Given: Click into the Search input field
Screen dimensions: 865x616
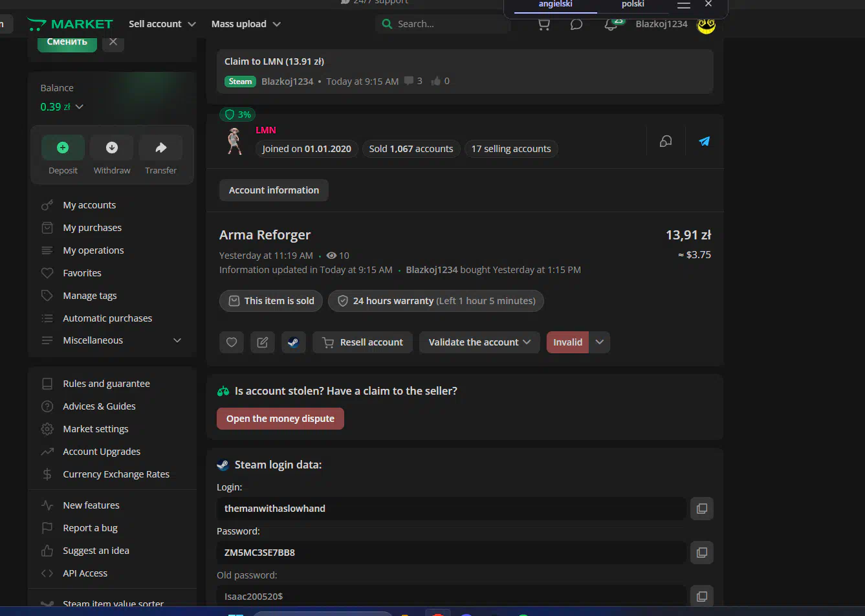Looking at the screenshot, I should tap(446, 24).
